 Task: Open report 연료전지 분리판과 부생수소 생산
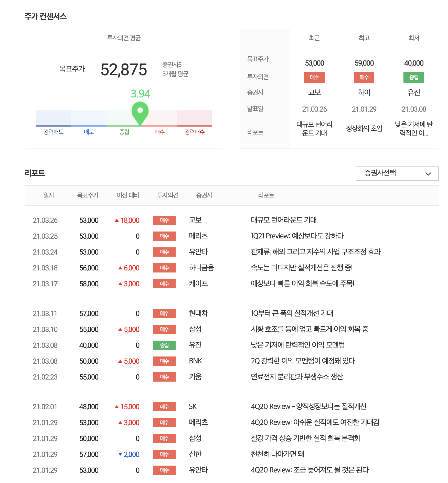click(x=297, y=377)
